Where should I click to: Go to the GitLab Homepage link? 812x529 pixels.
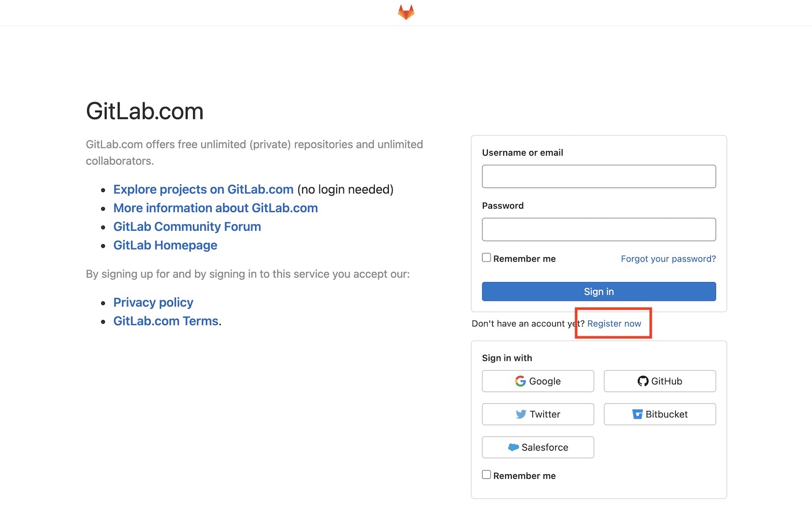pyautogui.click(x=165, y=245)
